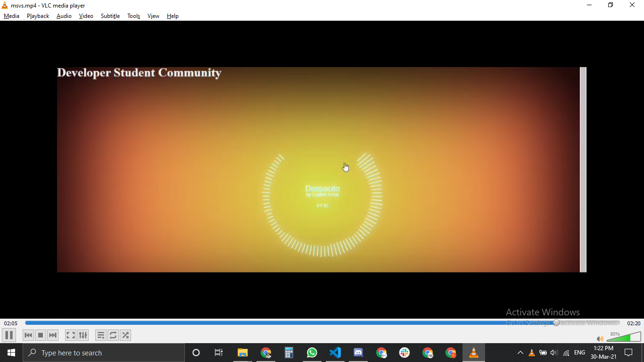Open the Audio menu
Image resolution: width=644 pixels, height=362 pixels.
point(64,16)
